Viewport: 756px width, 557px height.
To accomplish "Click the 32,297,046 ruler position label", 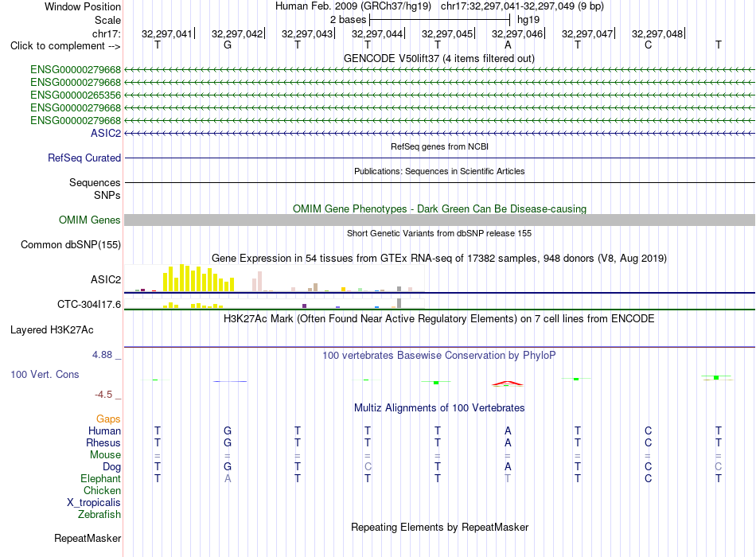I will (516, 33).
